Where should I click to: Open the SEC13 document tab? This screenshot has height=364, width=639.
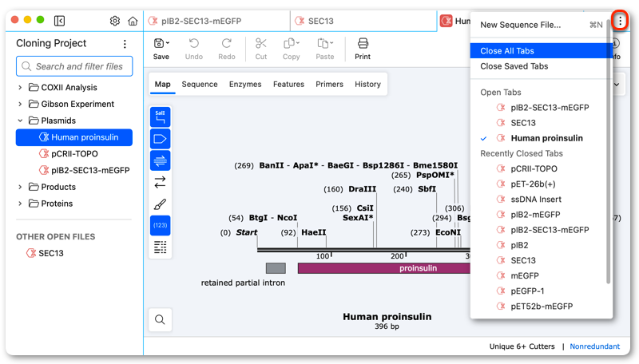[363, 22]
